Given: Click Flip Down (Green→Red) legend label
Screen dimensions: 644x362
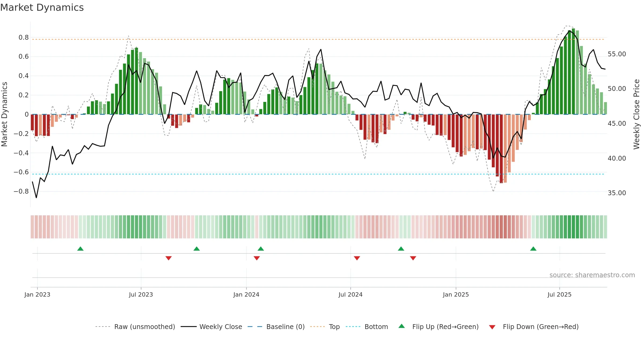Looking at the screenshot, I should click(541, 327).
